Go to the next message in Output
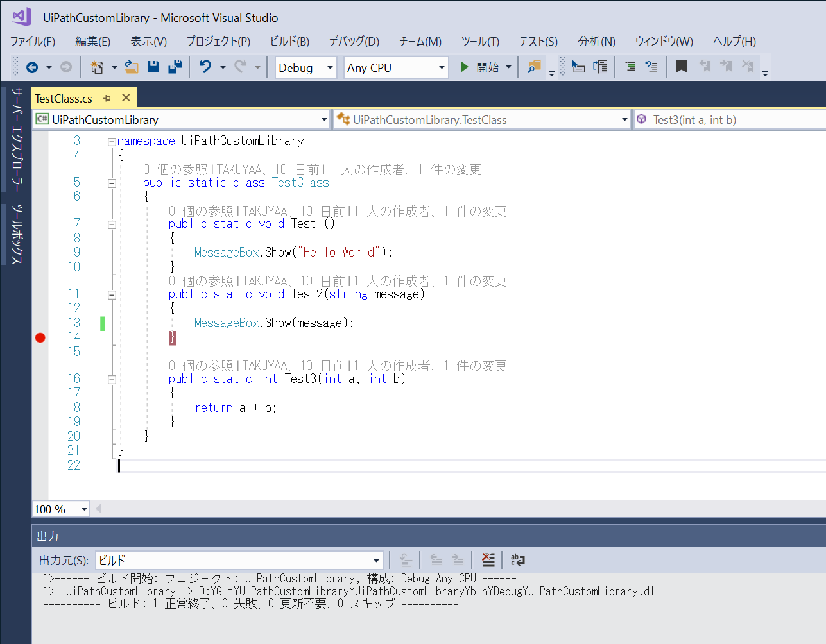This screenshot has width=826, height=644. coord(458,560)
